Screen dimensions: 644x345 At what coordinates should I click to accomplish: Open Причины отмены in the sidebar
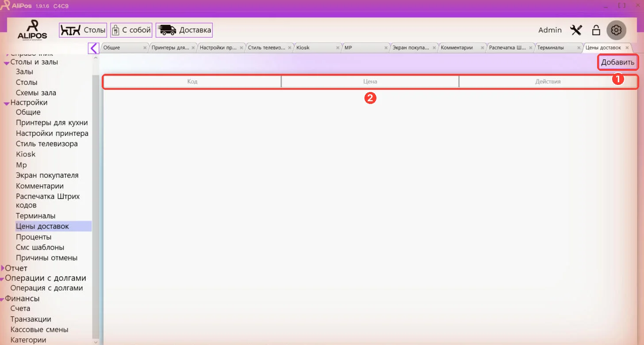[46, 258]
